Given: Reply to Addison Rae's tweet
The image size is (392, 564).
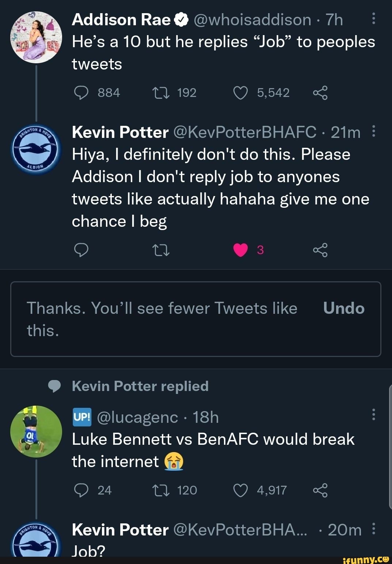Looking at the screenshot, I should click(x=81, y=93).
